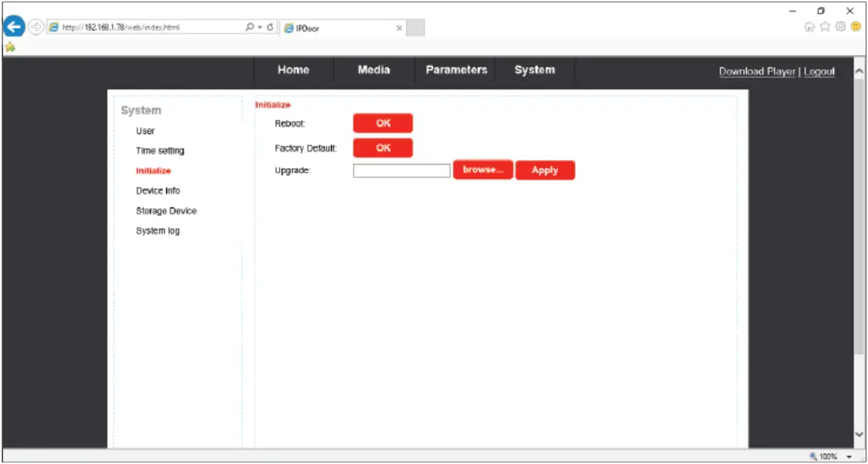Open the System menu
868x464 pixels.
click(x=535, y=70)
